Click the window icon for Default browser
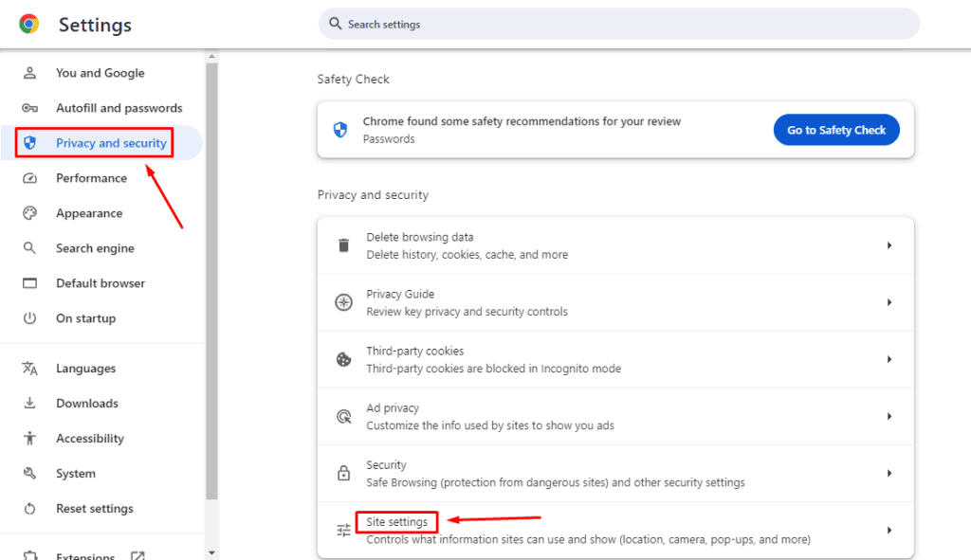971x560 pixels. coord(29,283)
